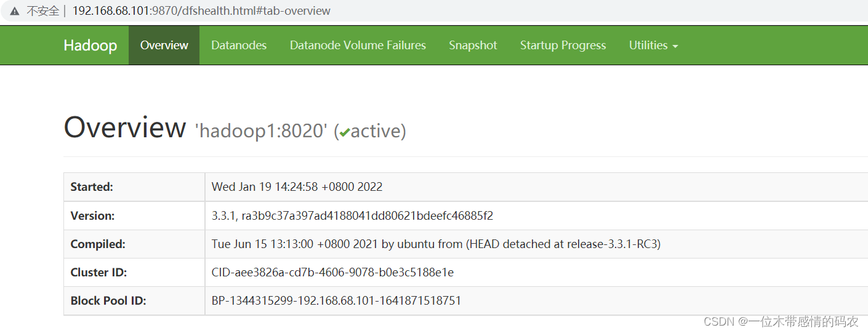Viewport: 868px width, 333px height.
Task: Click the URL address field
Action: [201, 11]
